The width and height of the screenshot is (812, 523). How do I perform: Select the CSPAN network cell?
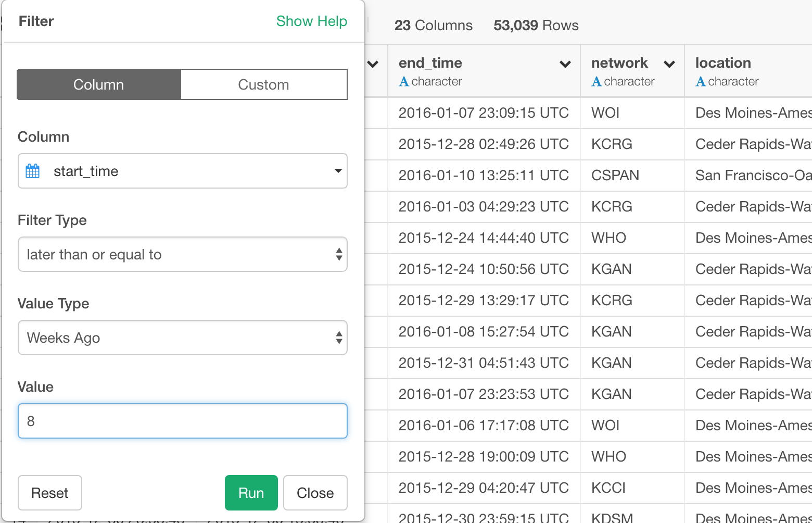pyautogui.click(x=615, y=176)
